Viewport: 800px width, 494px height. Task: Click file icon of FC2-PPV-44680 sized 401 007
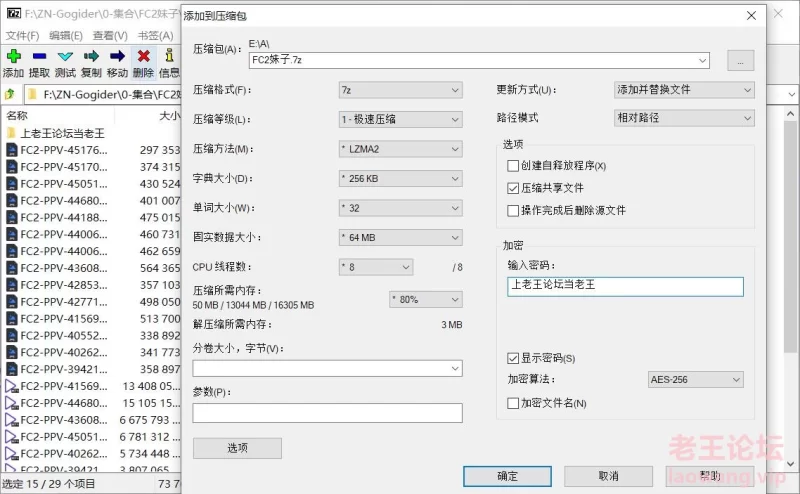[x=12, y=201]
